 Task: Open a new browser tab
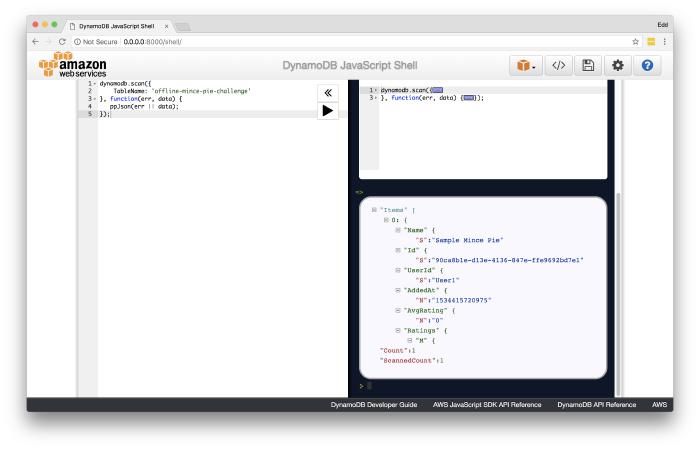point(183,27)
